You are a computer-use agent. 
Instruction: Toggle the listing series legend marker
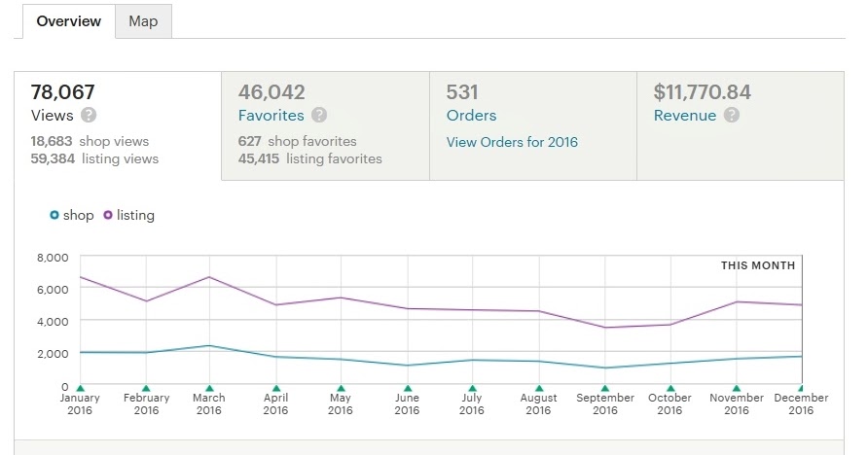click(109, 215)
